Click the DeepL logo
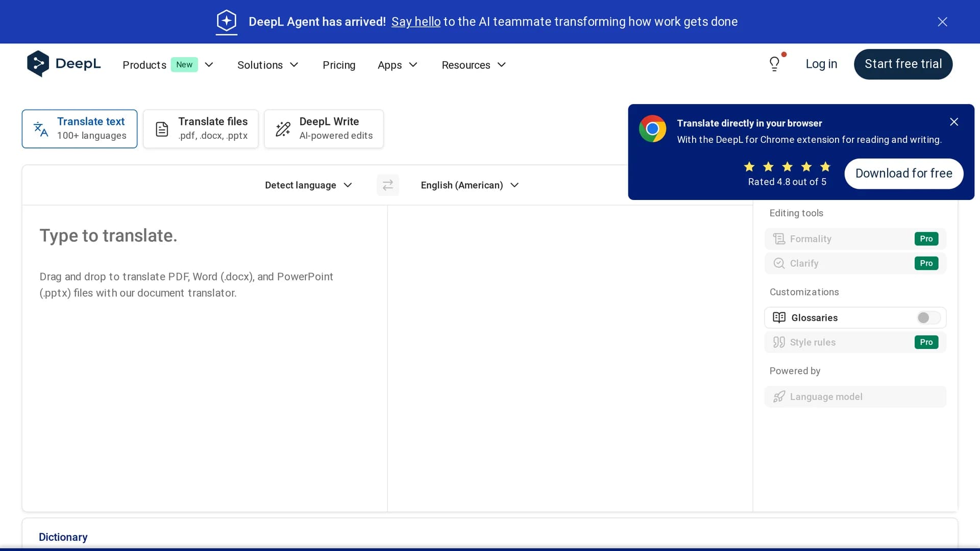The width and height of the screenshot is (980, 551). [x=64, y=64]
